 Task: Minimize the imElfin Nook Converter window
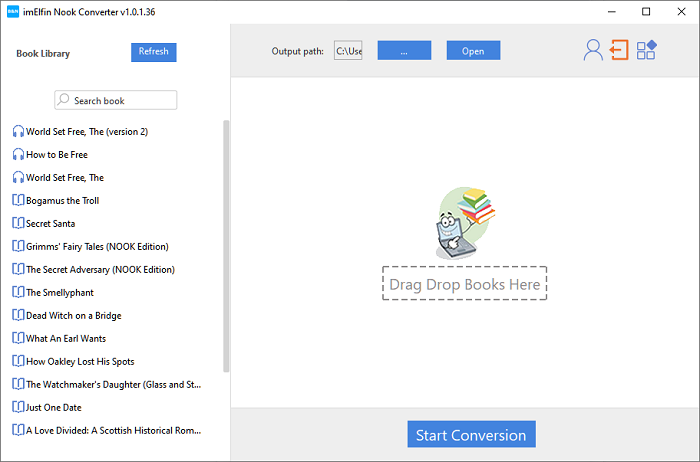[612, 12]
